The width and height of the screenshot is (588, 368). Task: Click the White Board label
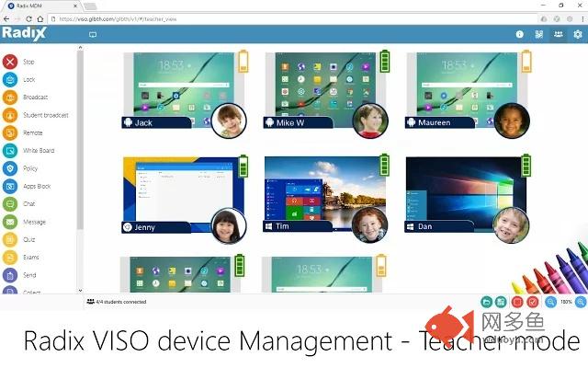tap(39, 151)
